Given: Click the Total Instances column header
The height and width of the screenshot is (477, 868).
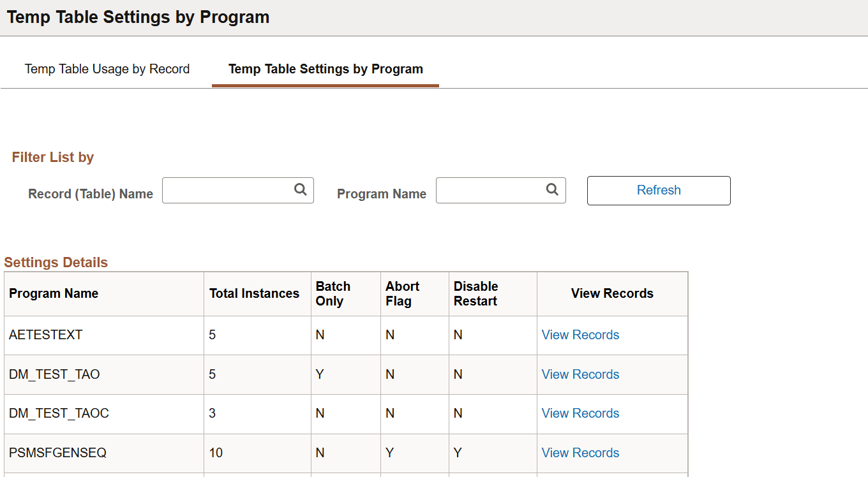Looking at the screenshot, I should [x=254, y=293].
